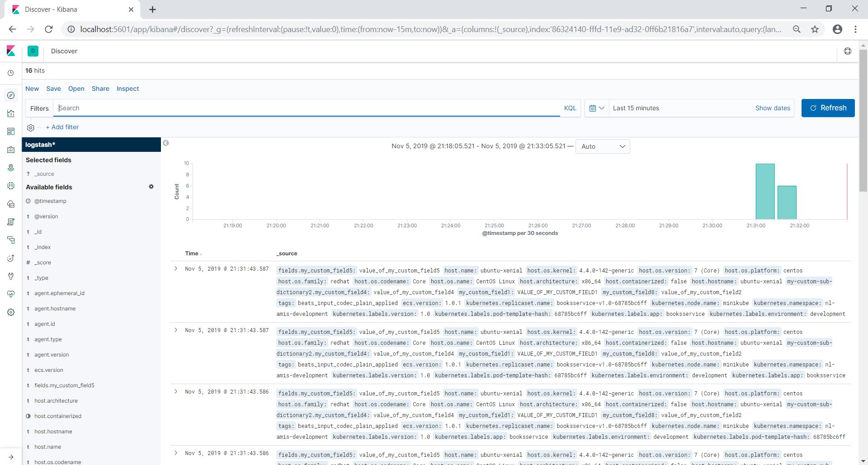Click the Recently viewed clock icon

pyautogui.click(x=11, y=73)
